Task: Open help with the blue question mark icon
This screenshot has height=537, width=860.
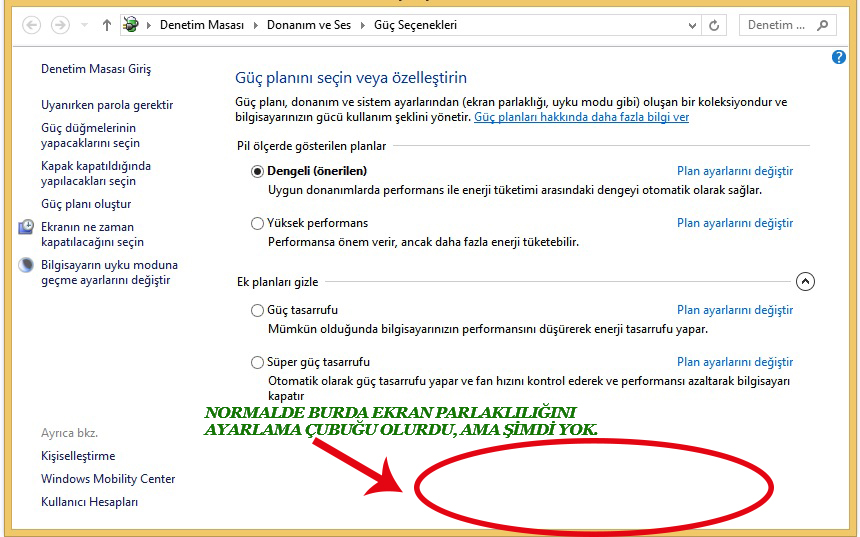Action: tap(839, 57)
